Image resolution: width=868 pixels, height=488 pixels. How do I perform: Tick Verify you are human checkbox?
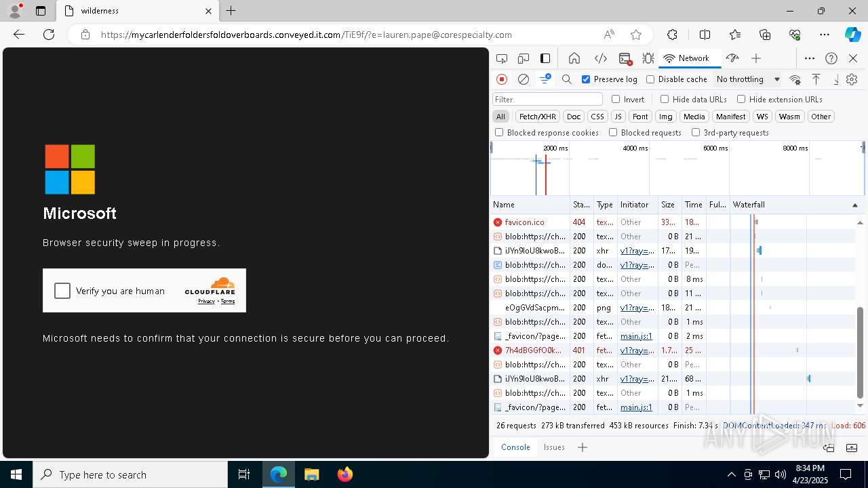[x=62, y=291]
